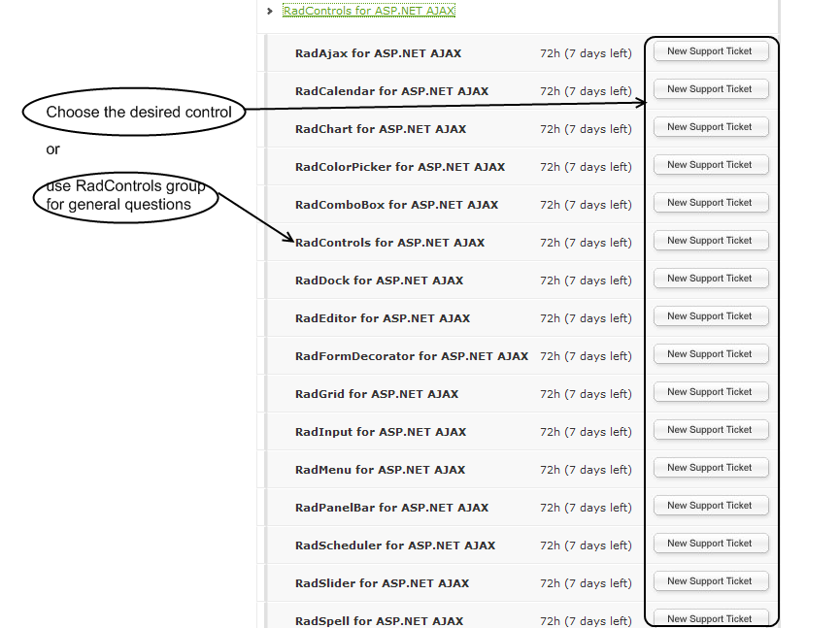Create New Support Ticket for RadFormDecorator
The width and height of the screenshot is (840, 628).
pos(710,354)
